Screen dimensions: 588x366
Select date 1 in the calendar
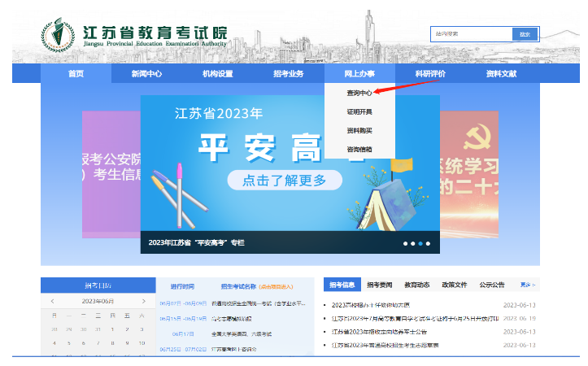[x=112, y=329]
